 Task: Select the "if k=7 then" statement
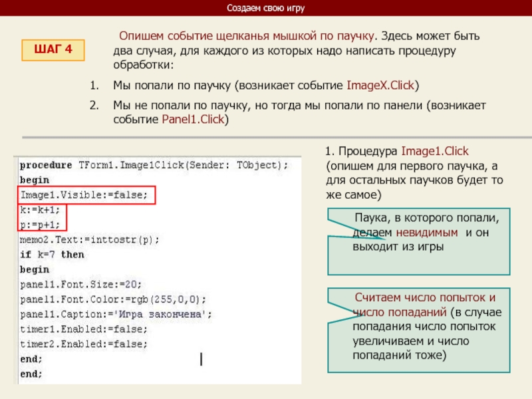[52, 255]
